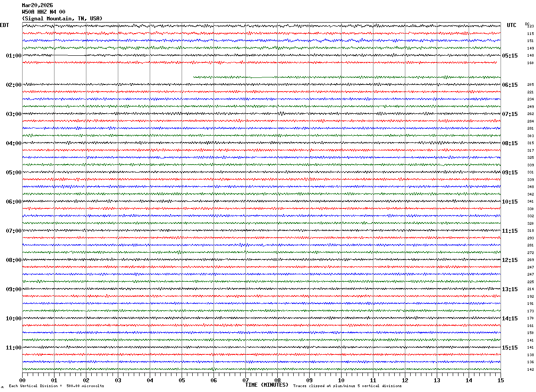Viewport: 536px width, 392px height.
Task: Select the 07:00 EDT time label
Action: coord(14,231)
